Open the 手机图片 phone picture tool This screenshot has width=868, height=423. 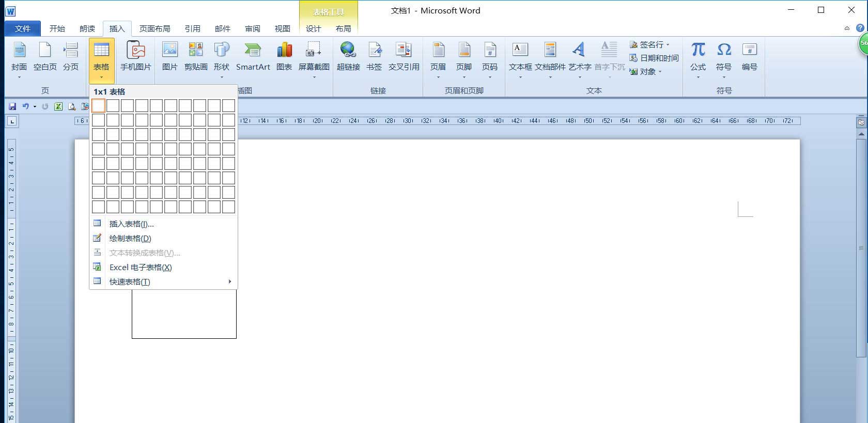coord(136,57)
